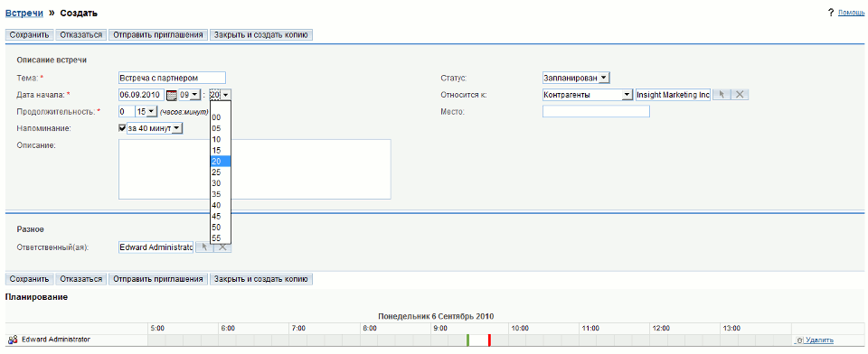The image size is (868, 354).
Task: Choose 55 in minutes list
Action: 221,238
